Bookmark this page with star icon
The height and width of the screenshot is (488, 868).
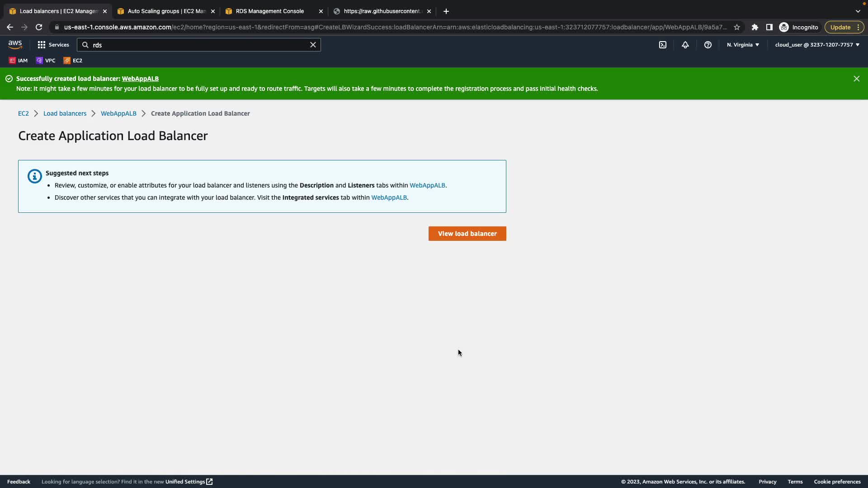click(737, 27)
